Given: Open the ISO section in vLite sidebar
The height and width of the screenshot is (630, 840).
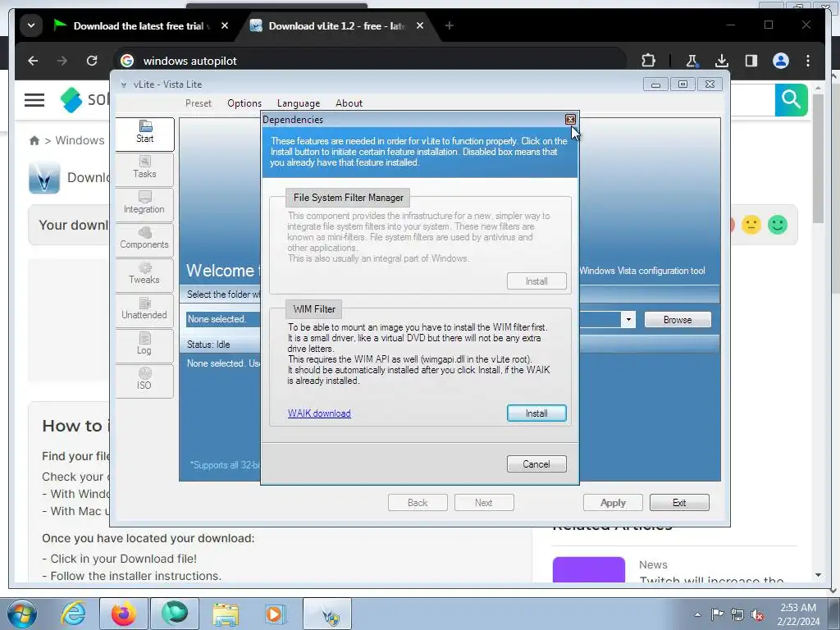Looking at the screenshot, I should tap(144, 381).
